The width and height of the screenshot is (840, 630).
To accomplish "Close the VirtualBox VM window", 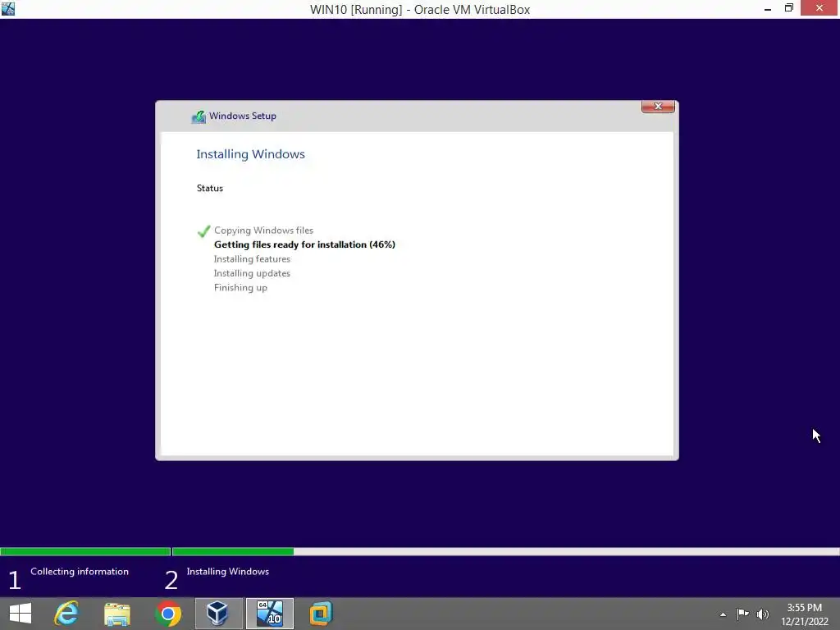I will 819,7.
